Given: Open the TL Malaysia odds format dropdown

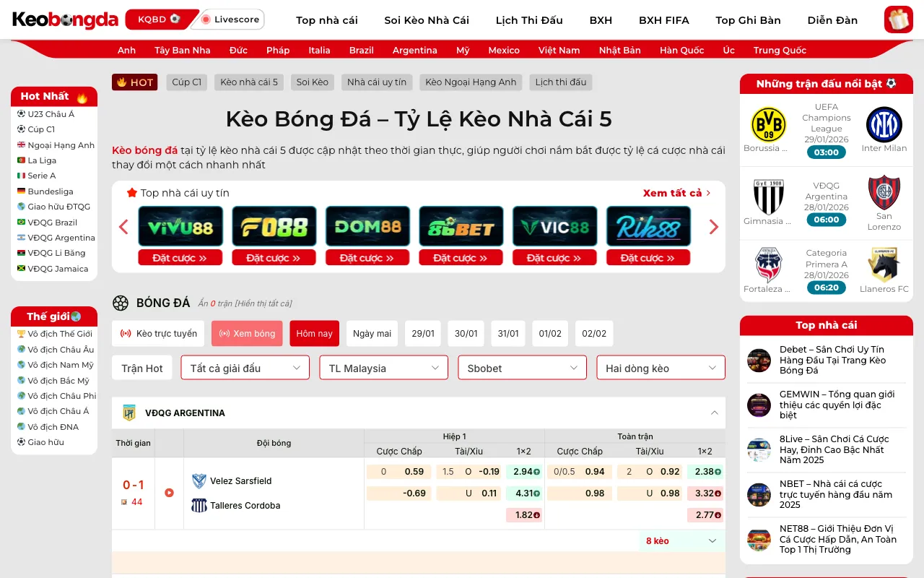Looking at the screenshot, I should tap(384, 368).
